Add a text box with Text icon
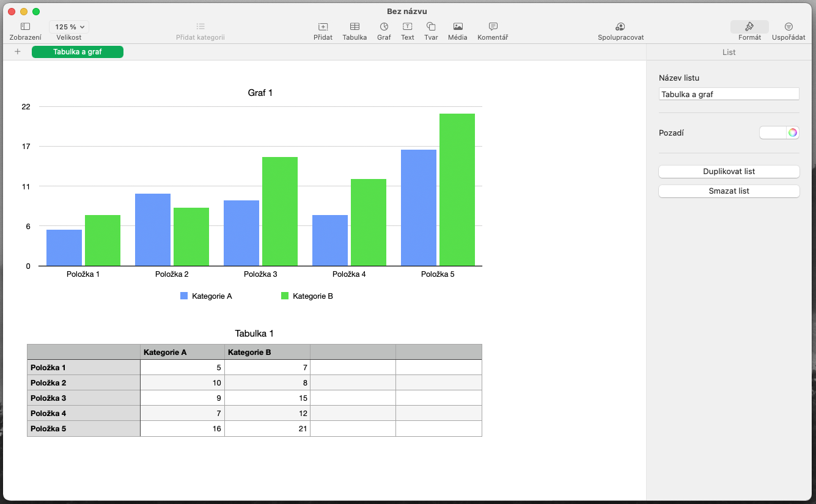The width and height of the screenshot is (816, 504). [x=407, y=27]
